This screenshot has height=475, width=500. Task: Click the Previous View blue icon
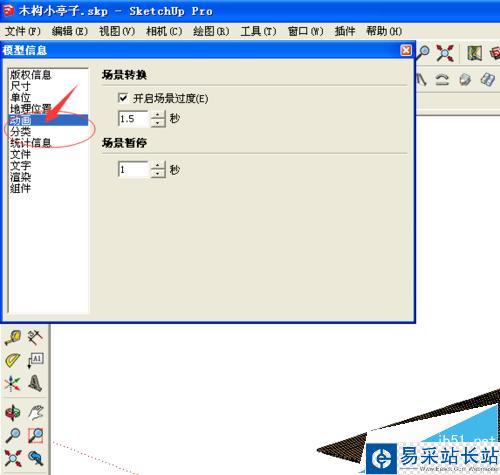(35, 458)
